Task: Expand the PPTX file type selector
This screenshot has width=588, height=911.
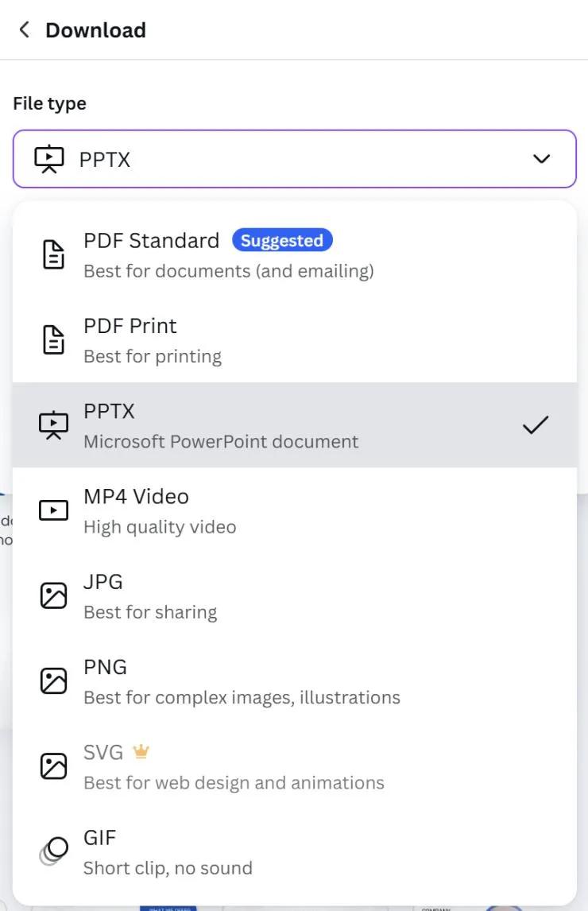Action: point(294,159)
